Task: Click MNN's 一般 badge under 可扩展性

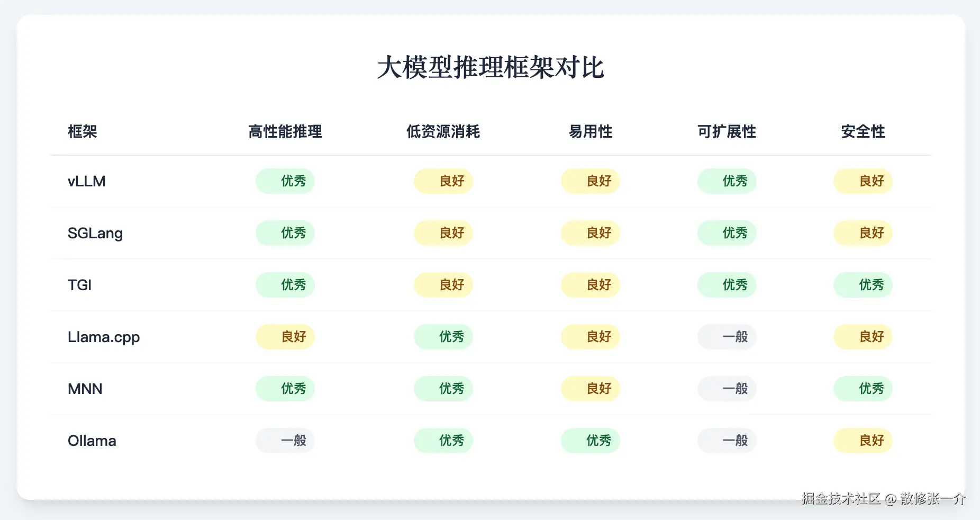Action: point(727,389)
